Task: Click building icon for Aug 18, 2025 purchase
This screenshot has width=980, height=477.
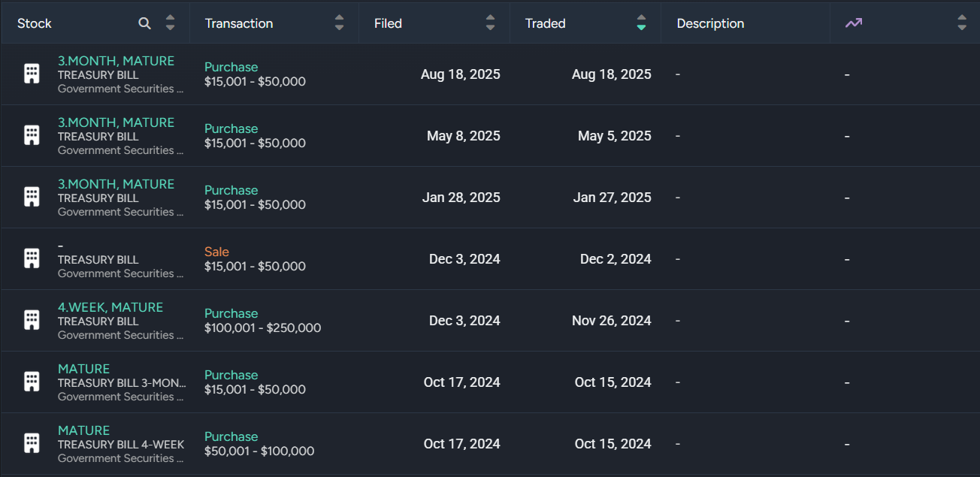Action: click(32, 74)
